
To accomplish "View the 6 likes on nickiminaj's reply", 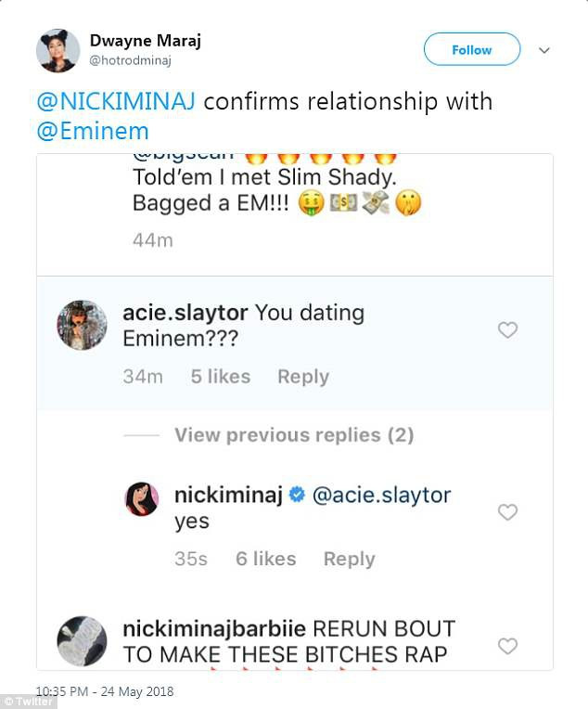I will (x=266, y=559).
